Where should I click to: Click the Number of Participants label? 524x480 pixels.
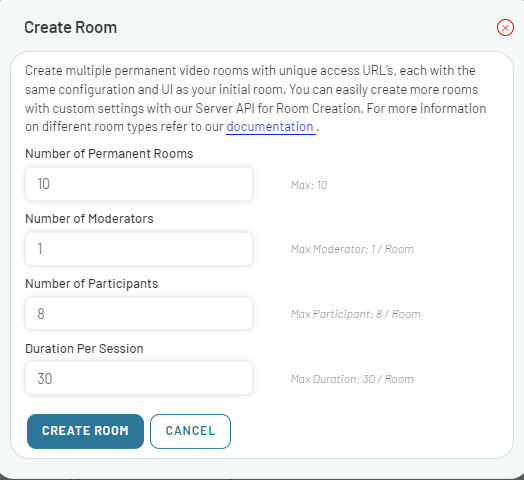tap(92, 284)
